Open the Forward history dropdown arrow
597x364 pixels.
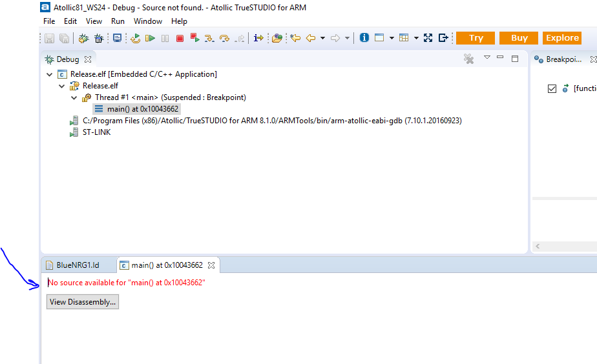[x=347, y=38]
